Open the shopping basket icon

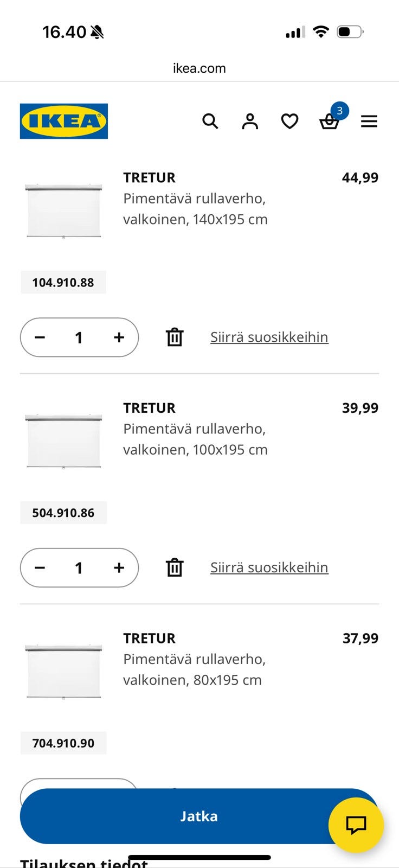(x=329, y=121)
